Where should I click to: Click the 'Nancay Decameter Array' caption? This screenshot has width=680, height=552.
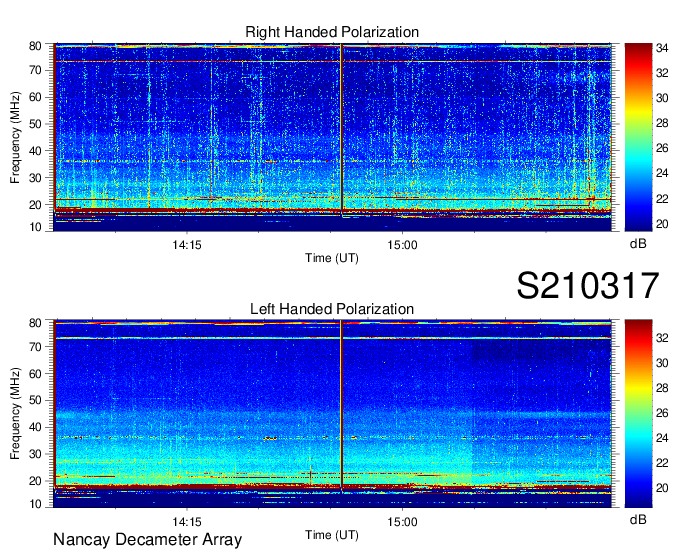tap(147, 539)
